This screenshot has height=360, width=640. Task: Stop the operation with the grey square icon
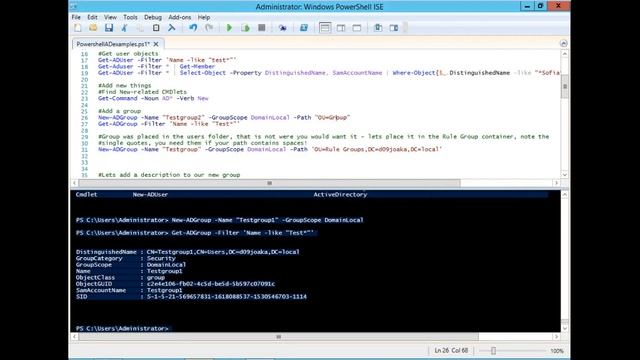pyautogui.click(x=262, y=28)
